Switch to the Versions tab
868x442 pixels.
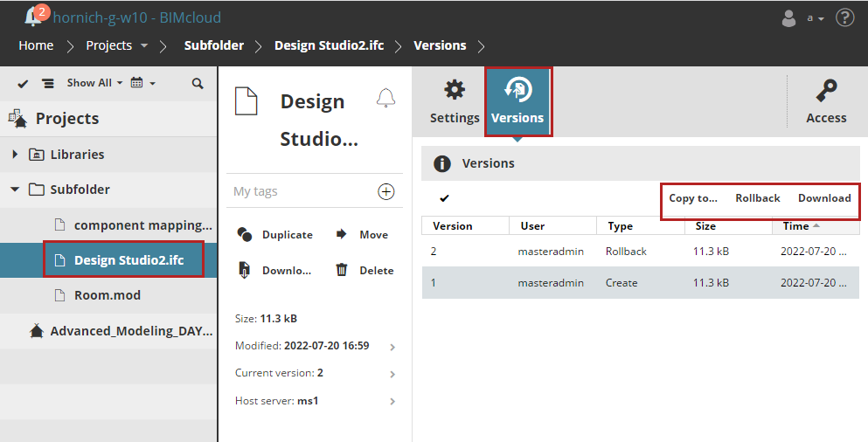pyautogui.click(x=517, y=101)
